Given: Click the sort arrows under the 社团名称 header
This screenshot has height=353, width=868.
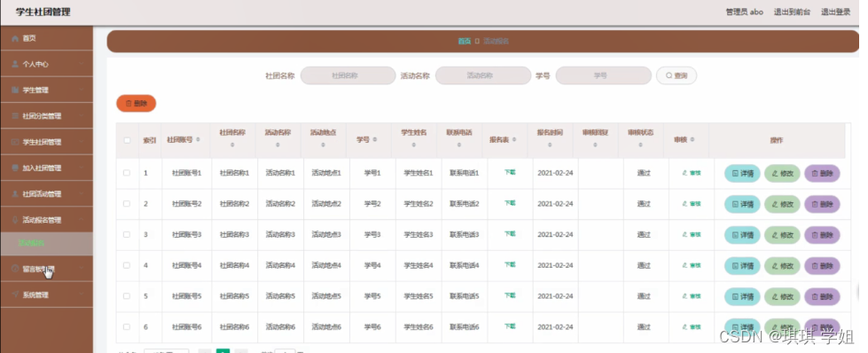Looking at the screenshot, I should 232,145.
